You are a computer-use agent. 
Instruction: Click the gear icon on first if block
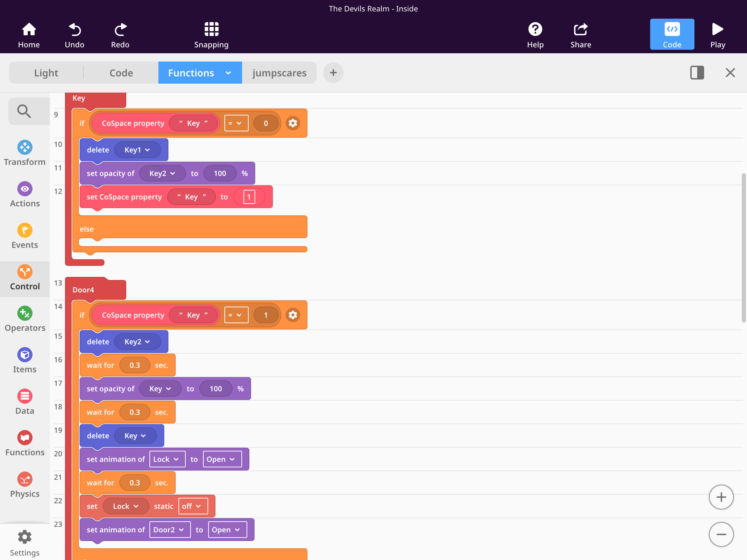coord(293,123)
